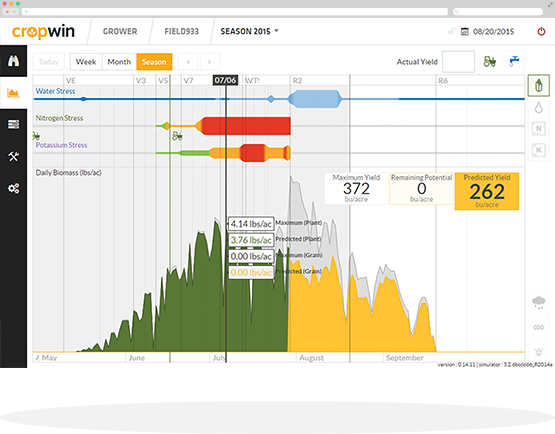Toggle the corn plant layer button

point(538,85)
